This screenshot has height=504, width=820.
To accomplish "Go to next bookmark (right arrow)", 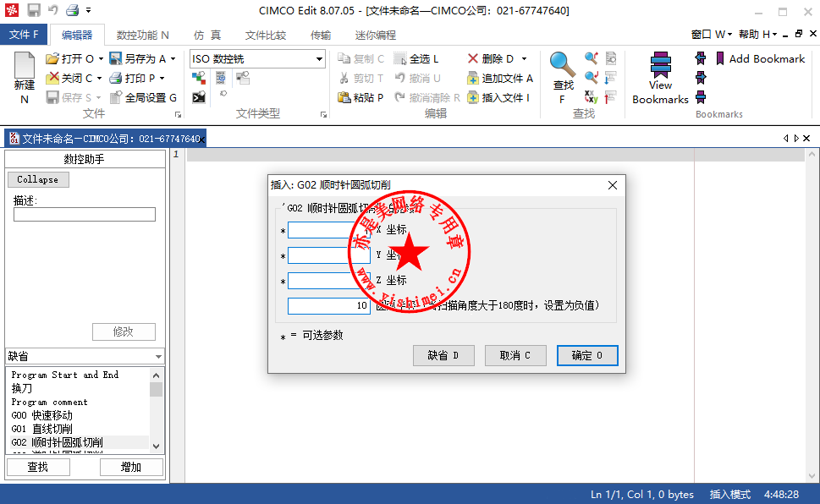I will pos(701,78).
